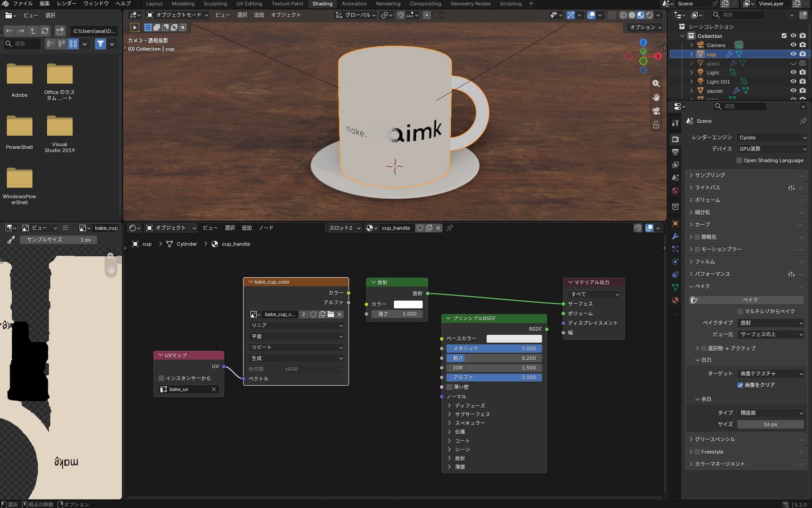Open the レンダー menu

[x=67, y=4]
